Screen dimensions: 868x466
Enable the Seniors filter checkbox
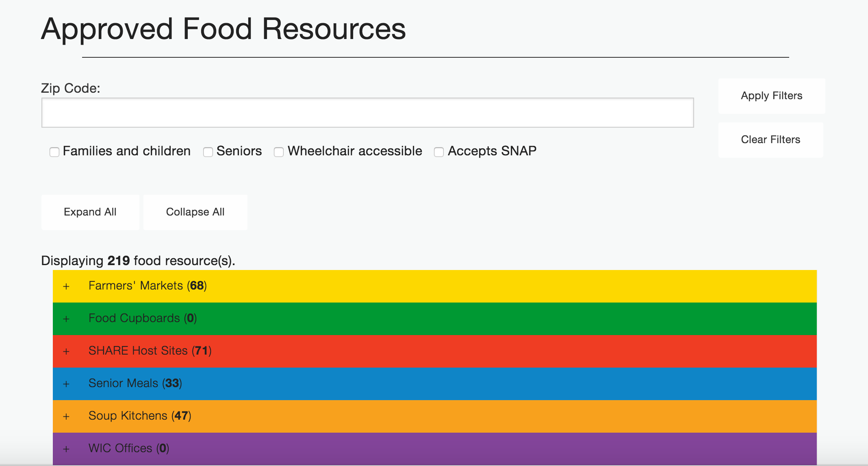click(208, 152)
